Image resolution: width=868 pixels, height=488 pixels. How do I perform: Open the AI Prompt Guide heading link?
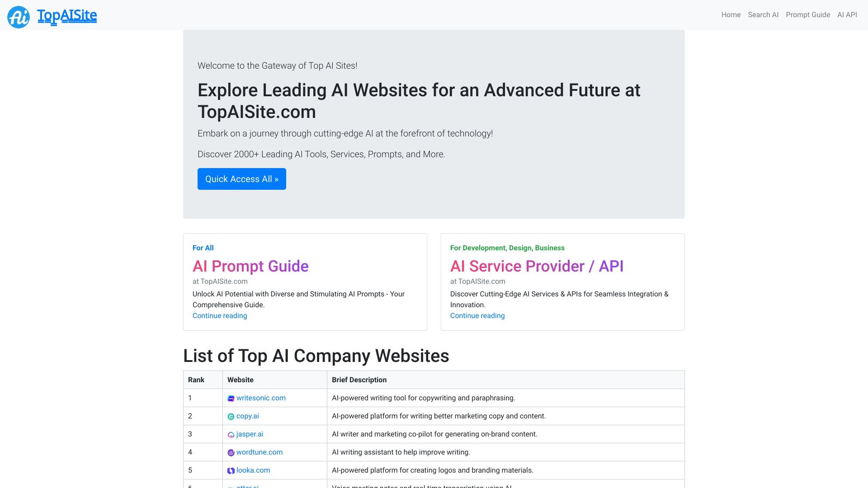click(250, 267)
